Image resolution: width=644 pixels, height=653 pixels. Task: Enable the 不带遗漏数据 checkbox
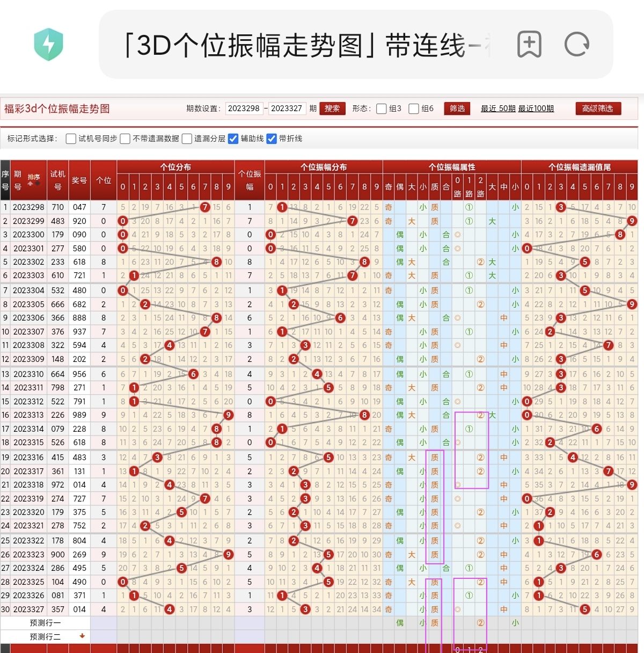(x=125, y=139)
